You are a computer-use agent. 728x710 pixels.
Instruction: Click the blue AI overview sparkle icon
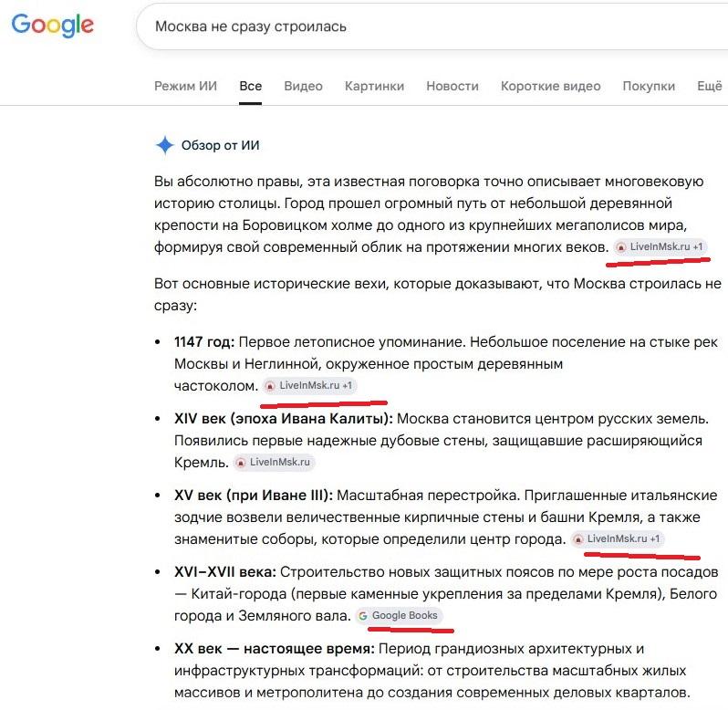[165, 145]
